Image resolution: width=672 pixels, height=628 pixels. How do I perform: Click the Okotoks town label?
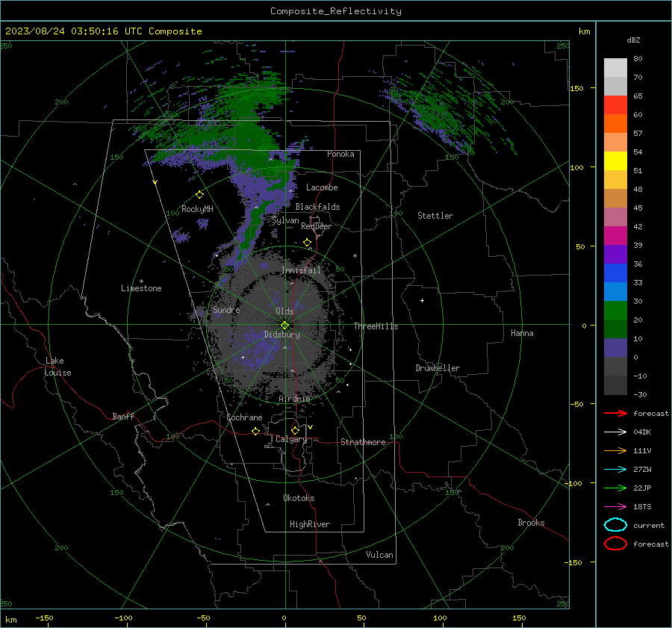pos(299,498)
